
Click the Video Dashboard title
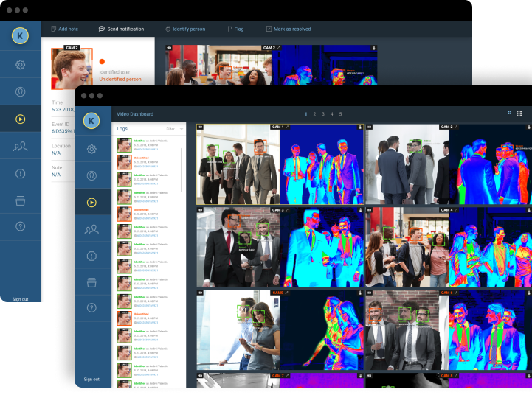click(135, 114)
